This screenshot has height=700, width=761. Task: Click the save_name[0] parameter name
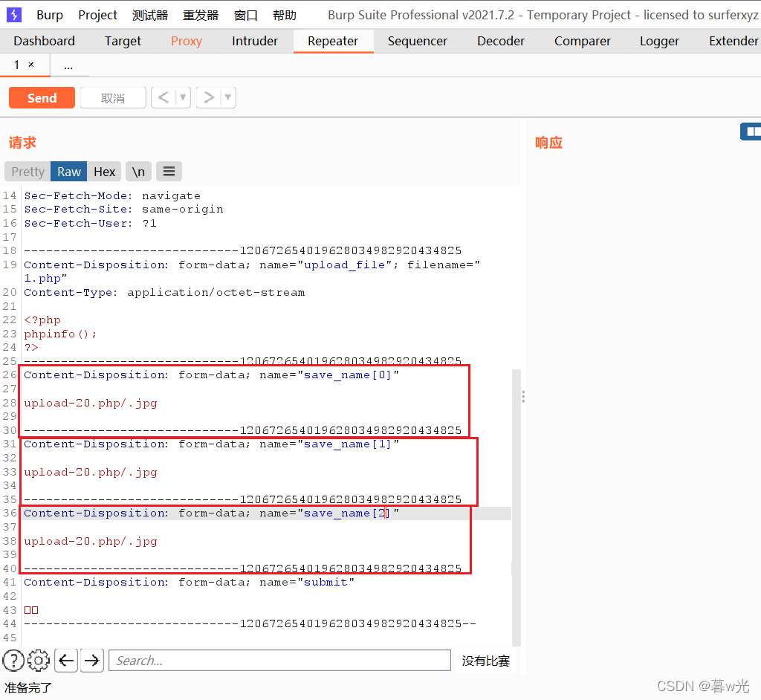[x=348, y=375]
